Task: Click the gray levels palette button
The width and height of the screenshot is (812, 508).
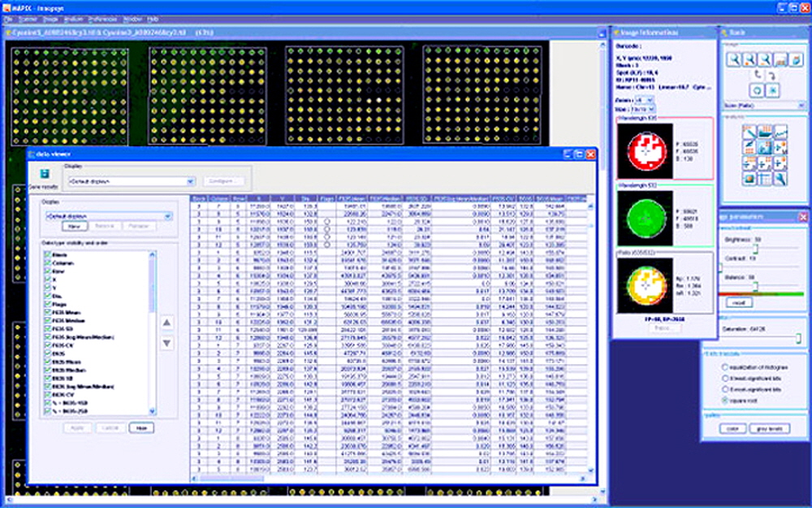Action: pyautogui.click(x=770, y=428)
